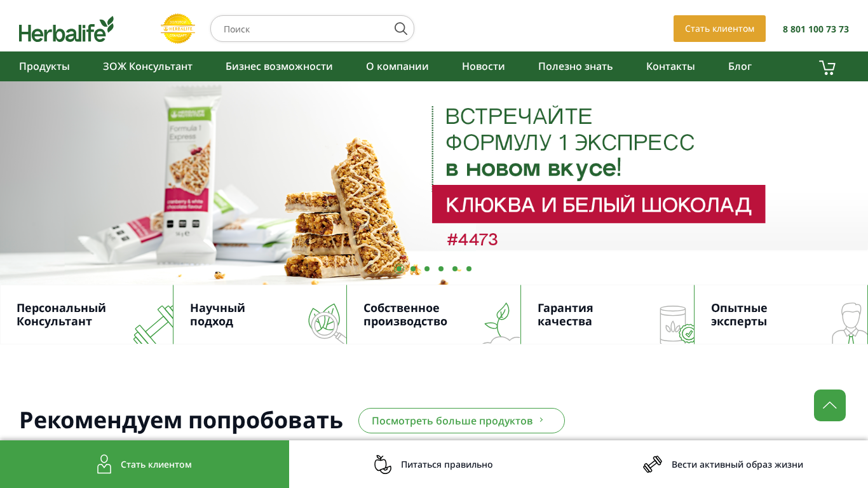Image resolution: width=868 pixels, height=488 pixels.
Task: Click the gold standard badge icon
Action: pos(178,29)
